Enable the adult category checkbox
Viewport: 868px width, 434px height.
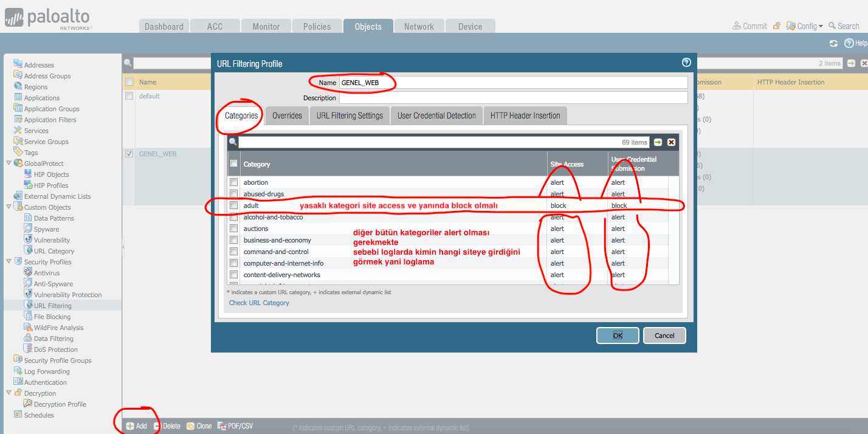point(234,205)
